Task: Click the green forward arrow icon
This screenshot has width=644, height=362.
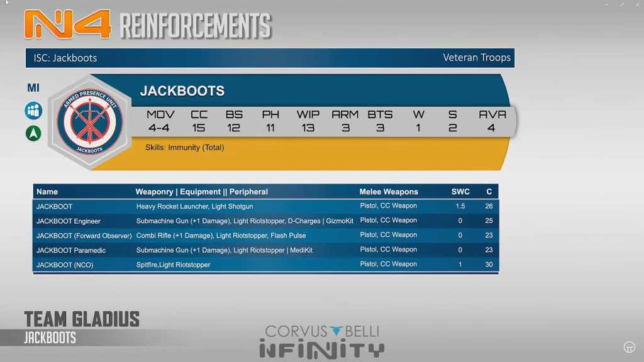Action: [x=33, y=133]
